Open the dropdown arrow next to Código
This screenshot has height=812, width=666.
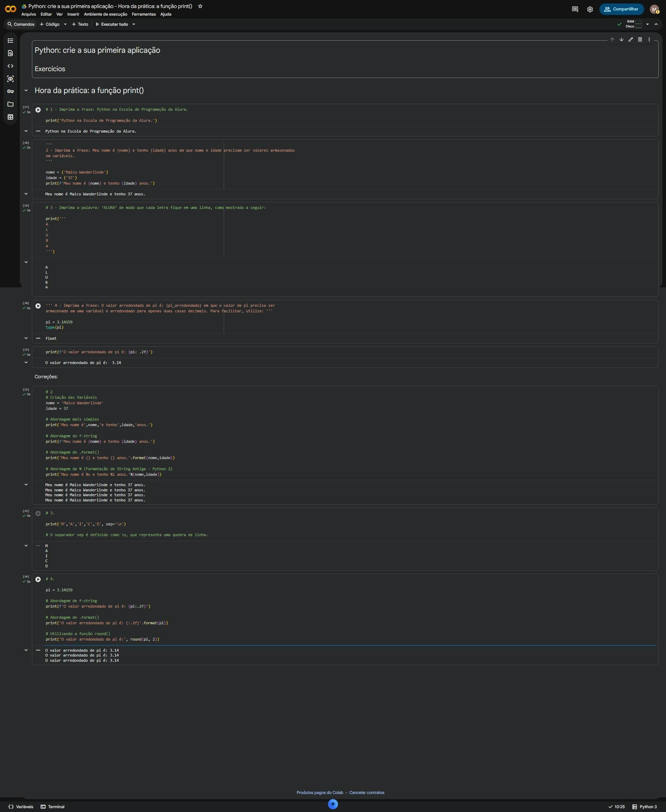pyautogui.click(x=65, y=24)
